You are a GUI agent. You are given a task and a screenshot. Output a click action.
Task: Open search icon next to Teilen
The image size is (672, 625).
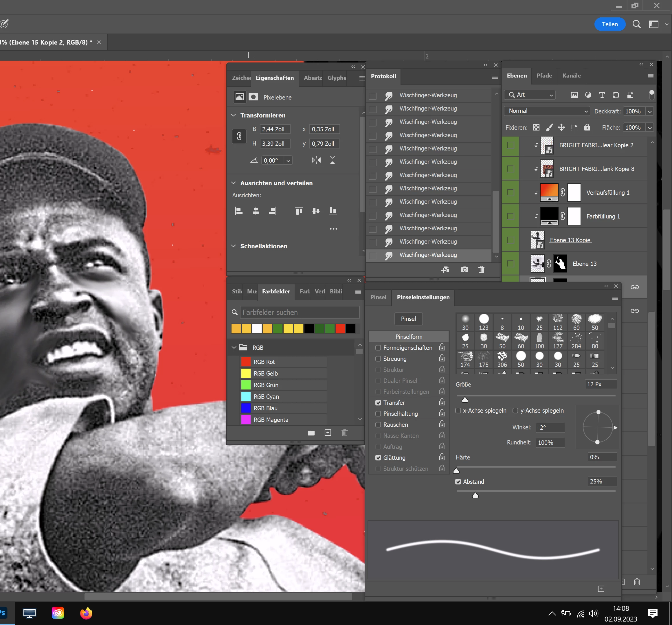point(636,24)
